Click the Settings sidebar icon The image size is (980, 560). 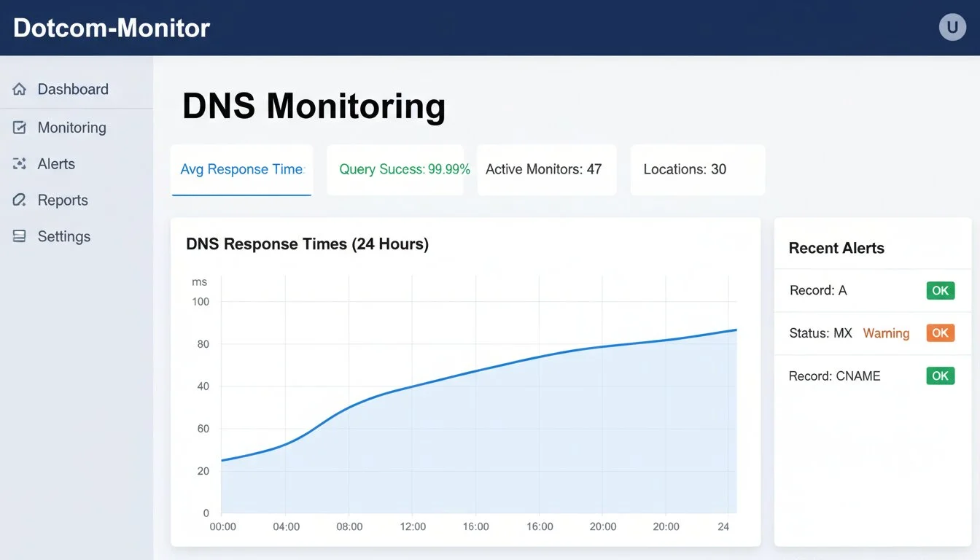[20, 236]
